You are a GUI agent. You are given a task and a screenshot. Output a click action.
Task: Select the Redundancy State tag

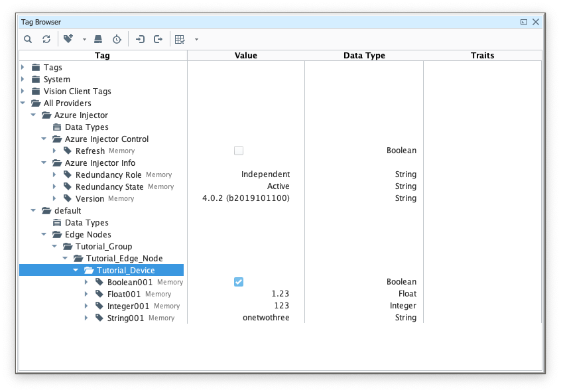pos(109,187)
